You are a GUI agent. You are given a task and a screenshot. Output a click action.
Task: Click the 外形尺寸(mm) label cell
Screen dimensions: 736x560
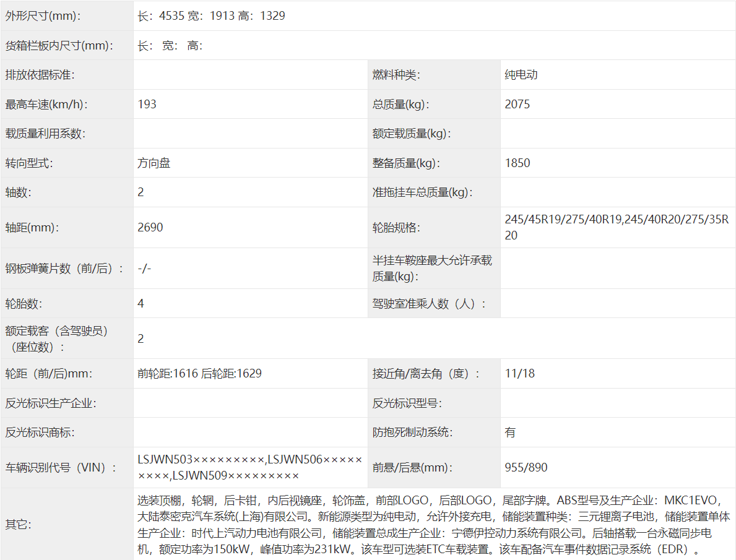(43, 16)
